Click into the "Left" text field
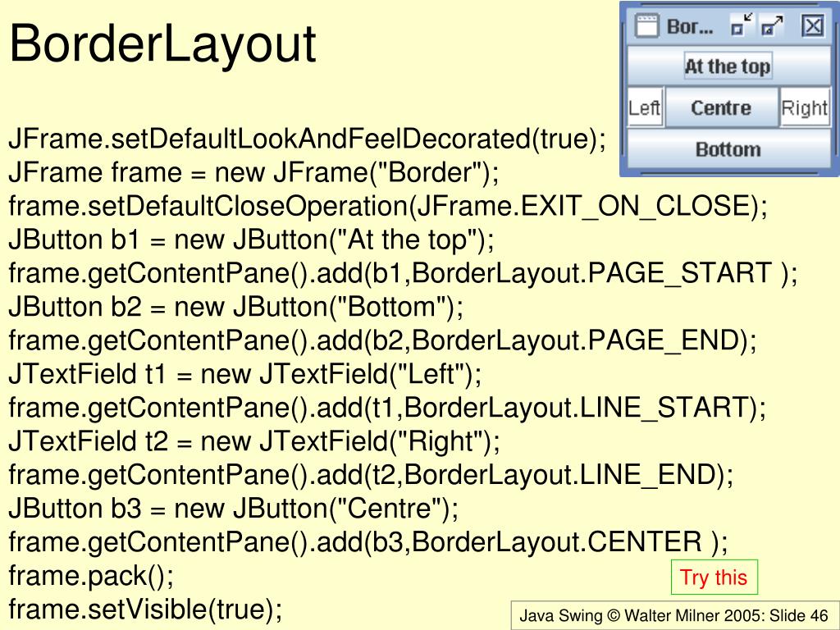Image resolution: width=840 pixels, height=630 pixels. coord(645,107)
